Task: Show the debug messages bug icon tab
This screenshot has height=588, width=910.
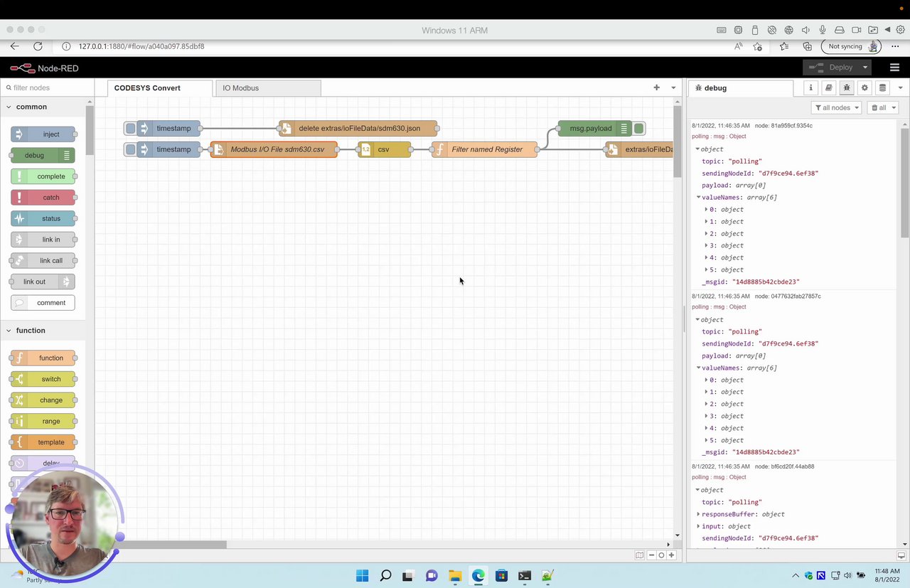Action: pos(847,87)
